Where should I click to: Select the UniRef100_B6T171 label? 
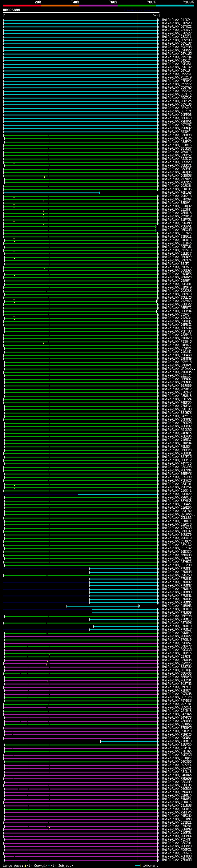[x=177, y=111]
